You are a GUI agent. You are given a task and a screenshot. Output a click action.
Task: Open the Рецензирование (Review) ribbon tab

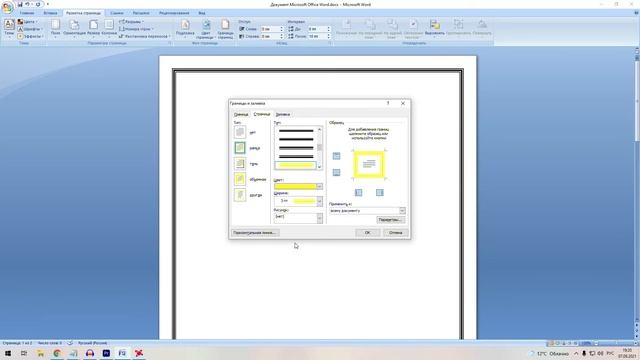(174, 13)
